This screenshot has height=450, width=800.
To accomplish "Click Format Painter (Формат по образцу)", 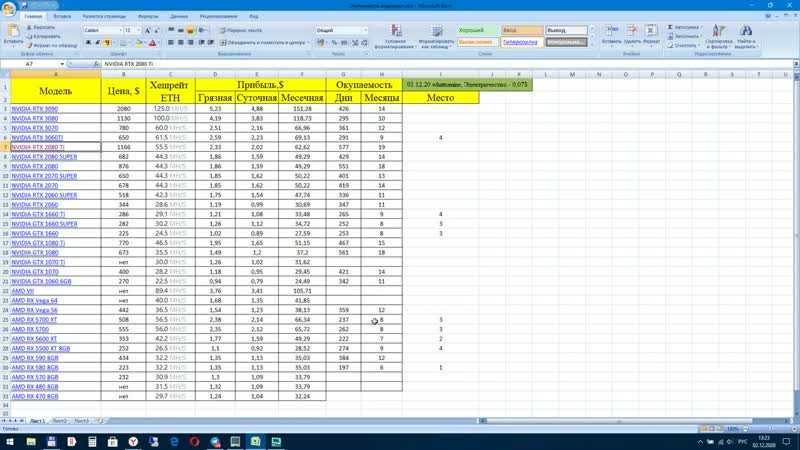I will tap(52, 45).
